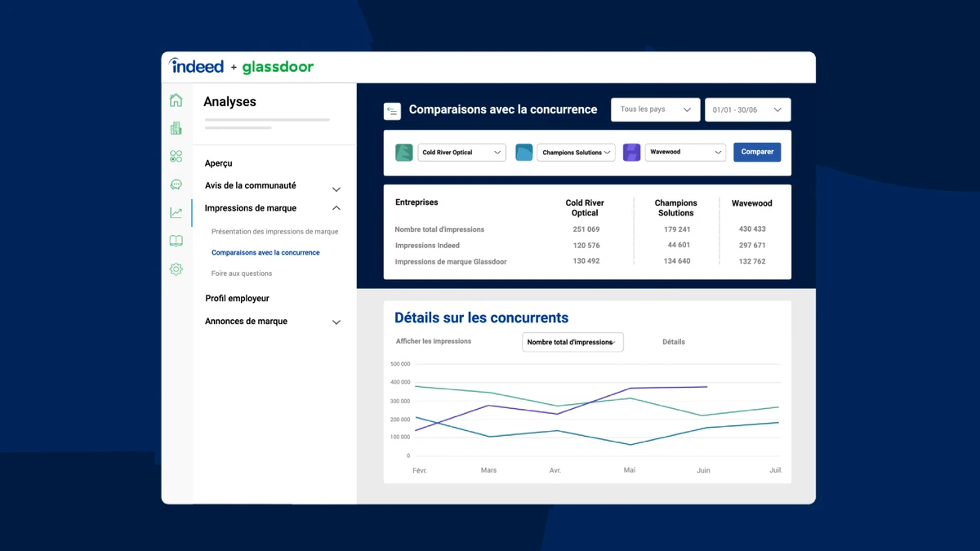The width and height of the screenshot is (980, 551).
Task: Click the Avr. label on the chart axis
Action: click(x=555, y=471)
